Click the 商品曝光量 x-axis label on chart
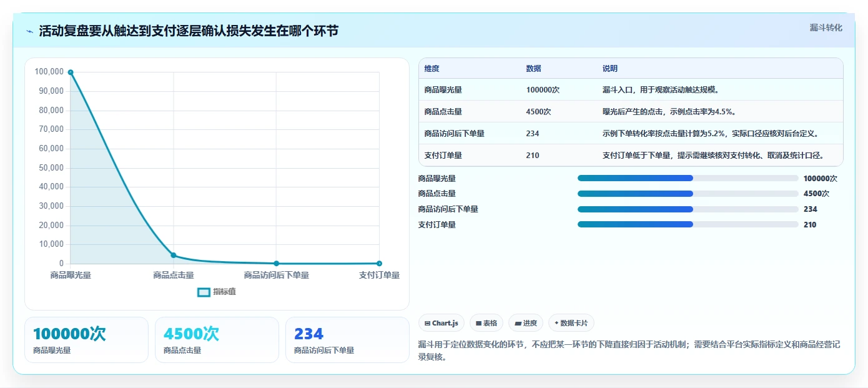This screenshot has height=388, width=868. 71,275
